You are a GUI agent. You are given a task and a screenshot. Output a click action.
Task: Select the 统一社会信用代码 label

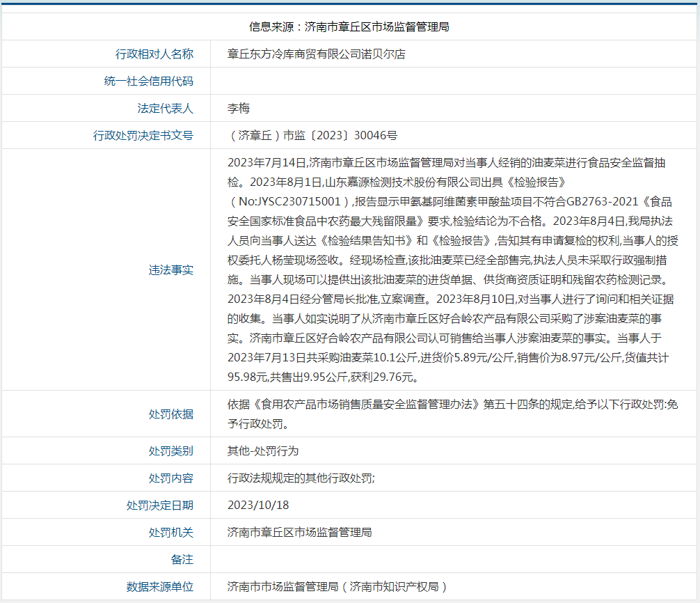[149, 81]
